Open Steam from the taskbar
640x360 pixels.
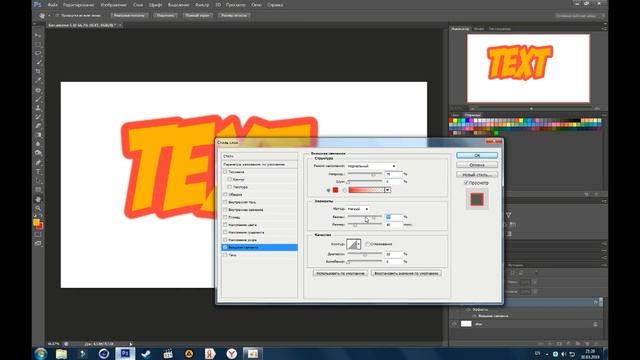pos(146,353)
